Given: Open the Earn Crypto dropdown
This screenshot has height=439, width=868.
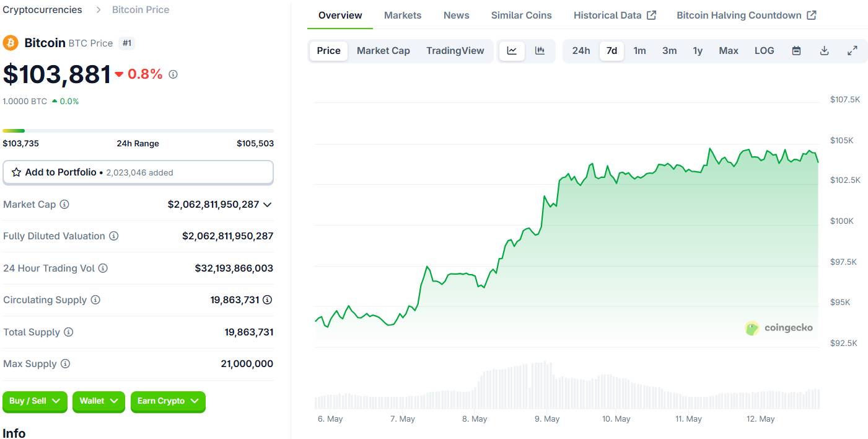Looking at the screenshot, I should coord(168,401).
